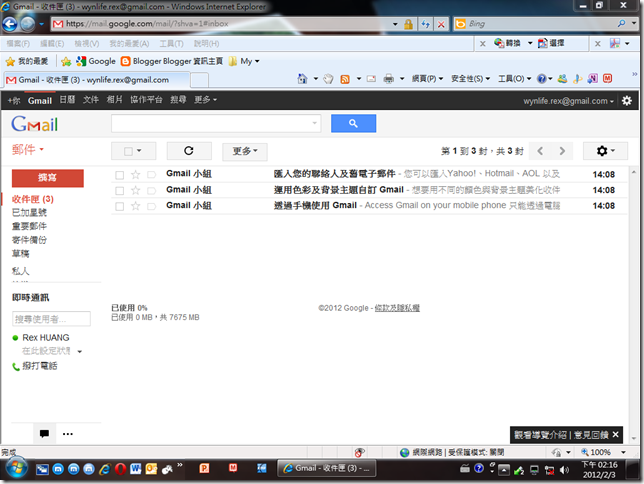Image resolution: width=644 pixels, height=484 pixels.
Task: Refresh the inbox with the reload icon
Action: [x=189, y=151]
